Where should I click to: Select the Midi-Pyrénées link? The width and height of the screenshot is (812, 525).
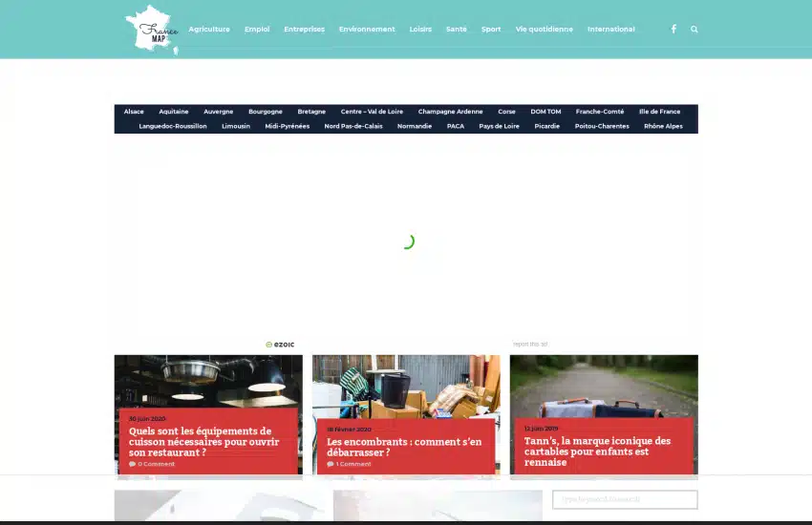287,126
